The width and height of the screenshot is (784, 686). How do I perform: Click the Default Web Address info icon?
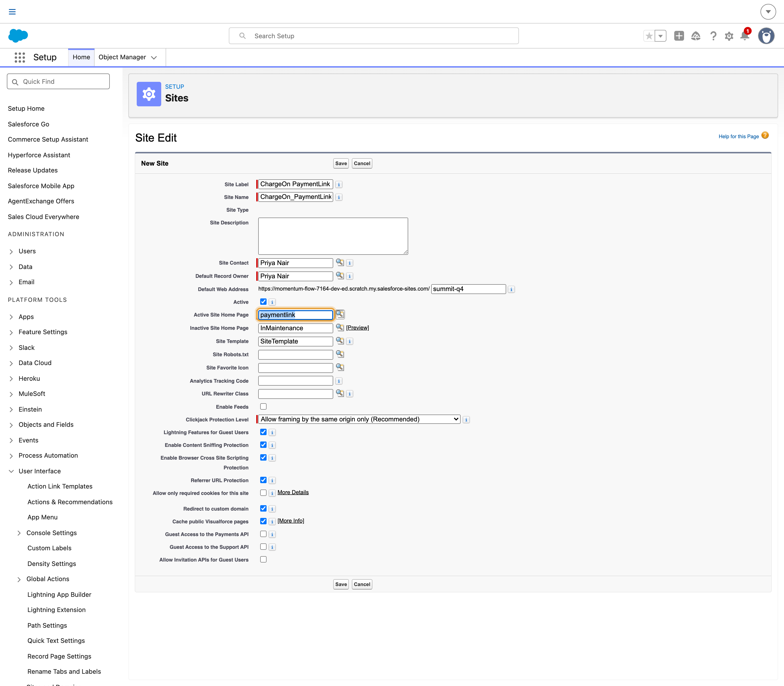tap(512, 289)
